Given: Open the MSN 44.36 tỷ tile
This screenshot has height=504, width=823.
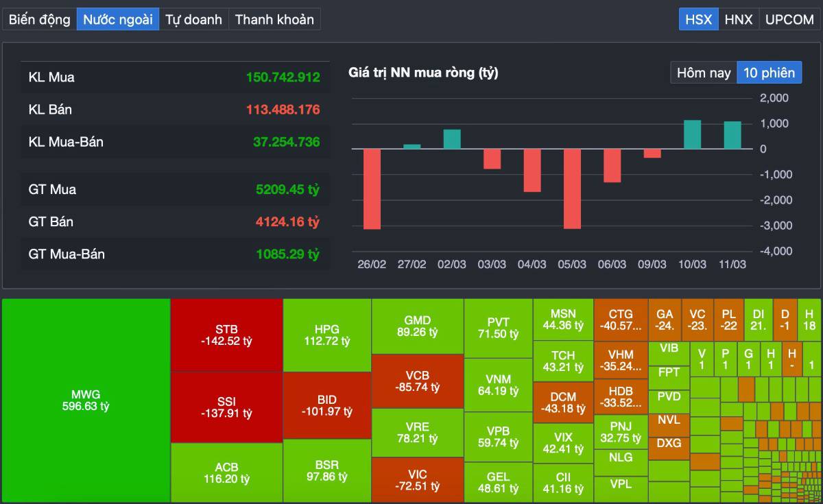Looking at the screenshot, I should point(563,320).
